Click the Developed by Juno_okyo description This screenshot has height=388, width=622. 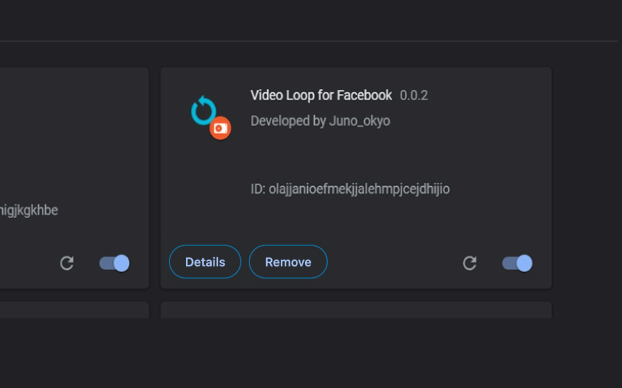coord(320,121)
